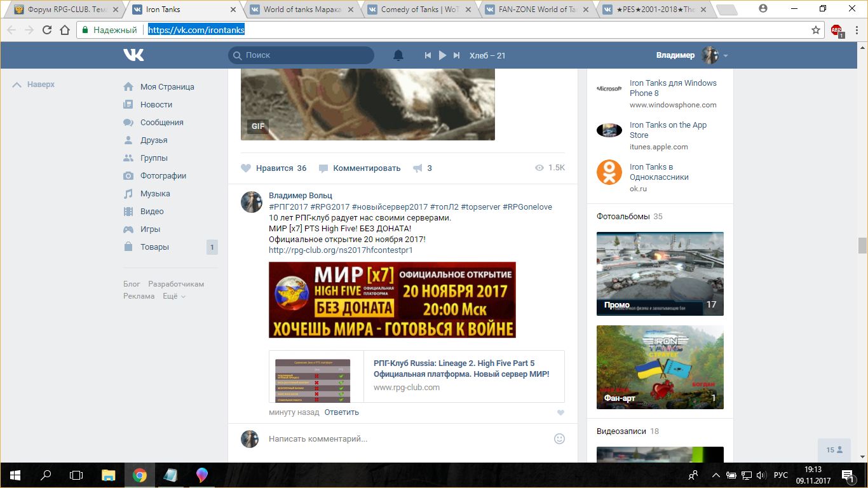868x488 pixels.
Task: Skip to next track in header player
Action: tap(456, 55)
